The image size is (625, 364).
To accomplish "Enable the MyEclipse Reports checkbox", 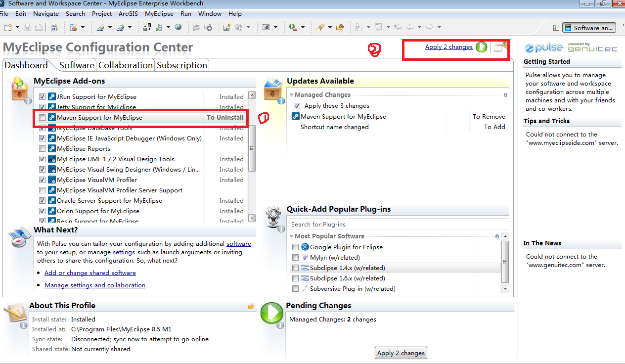I will [x=42, y=149].
